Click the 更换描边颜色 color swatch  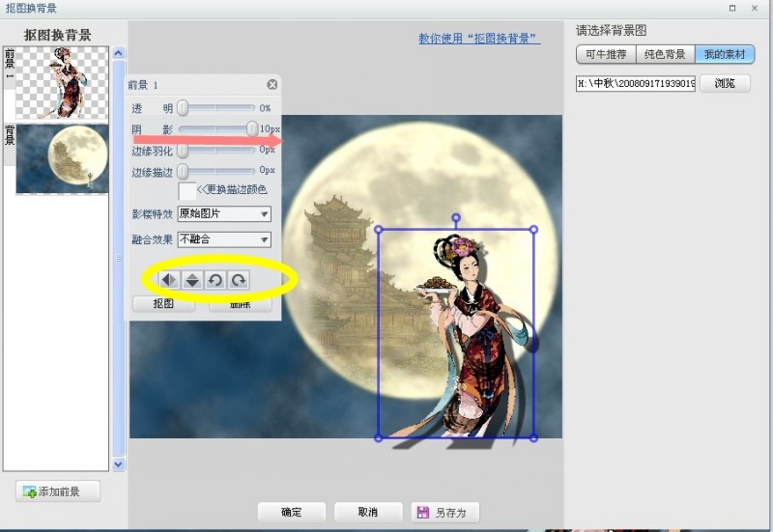coord(186,190)
